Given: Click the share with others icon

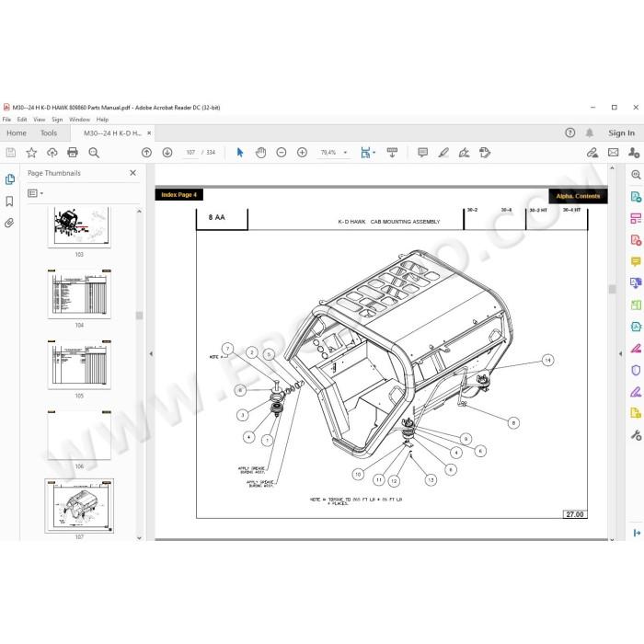Looking at the screenshot, I should coord(634,153).
